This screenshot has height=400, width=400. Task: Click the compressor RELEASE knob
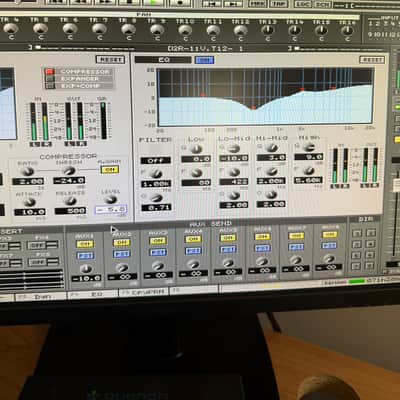(x=70, y=201)
